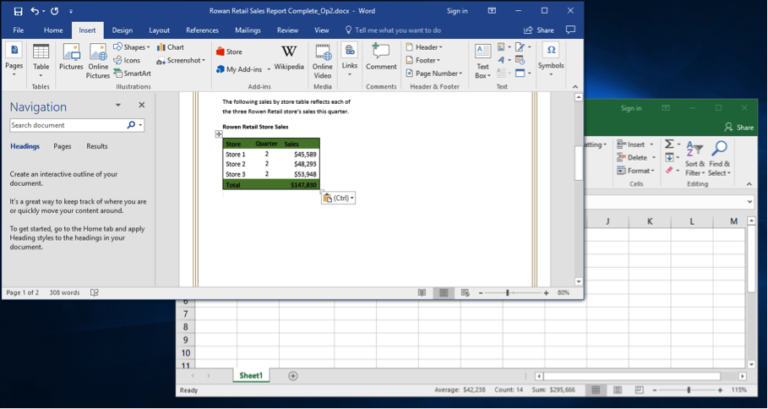Open the Store add-ins
This screenshot has height=409, width=768.
coord(229,51)
